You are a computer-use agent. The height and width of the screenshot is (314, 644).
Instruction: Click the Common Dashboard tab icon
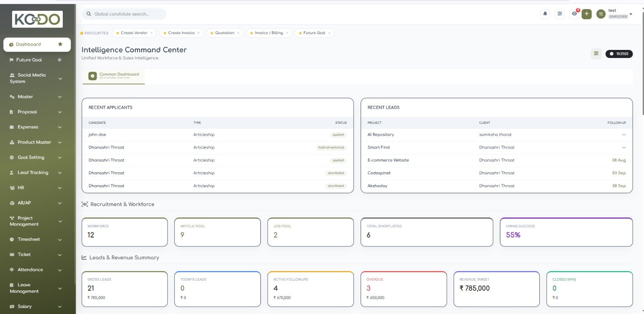[x=93, y=76]
